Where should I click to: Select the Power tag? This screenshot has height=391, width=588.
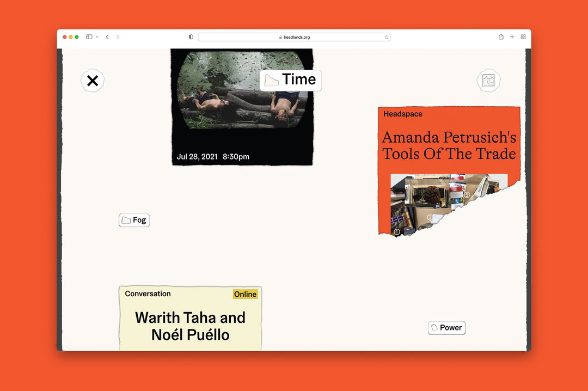[x=446, y=328]
